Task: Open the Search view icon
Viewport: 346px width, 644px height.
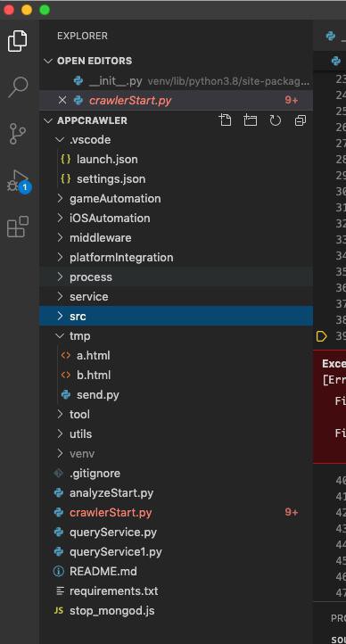Action: pos(18,87)
